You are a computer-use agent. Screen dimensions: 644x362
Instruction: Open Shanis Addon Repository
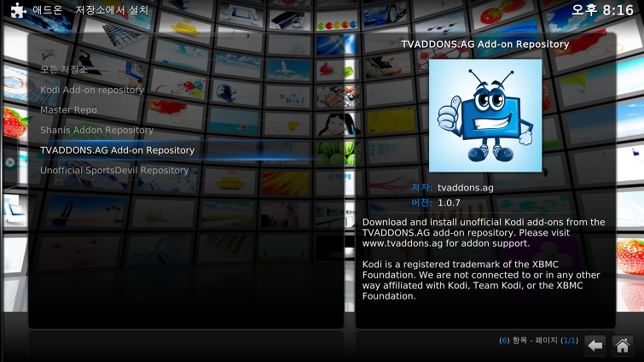click(186, 130)
